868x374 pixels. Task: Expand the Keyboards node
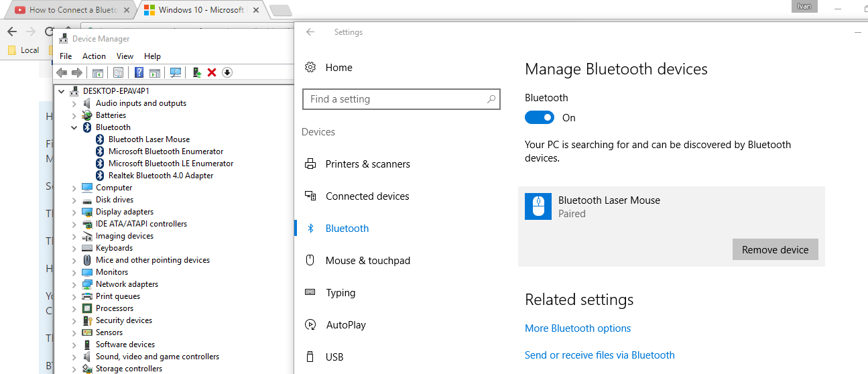pos(74,248)
